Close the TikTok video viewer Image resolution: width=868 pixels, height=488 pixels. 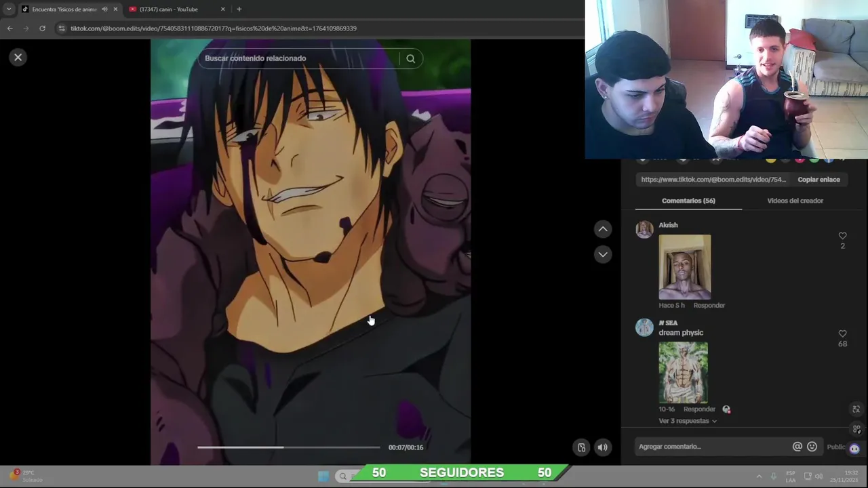[18, 58]
